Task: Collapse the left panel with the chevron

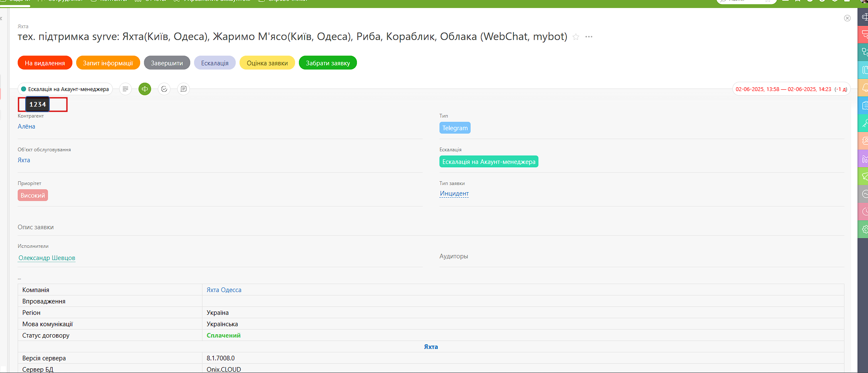Action: click(x=1, y=18)
